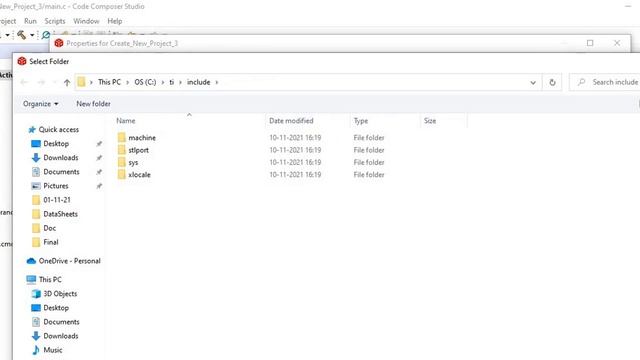Open the Final folder in sidebar
This screenshot has width=640, height=360.
click(x=51, y=242)
